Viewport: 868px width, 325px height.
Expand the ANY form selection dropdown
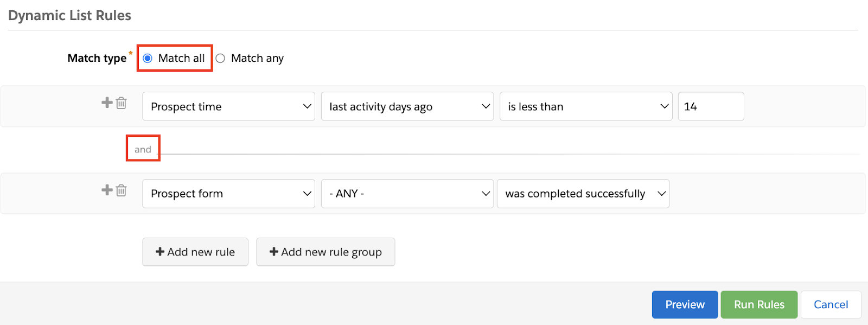(407, 194)
